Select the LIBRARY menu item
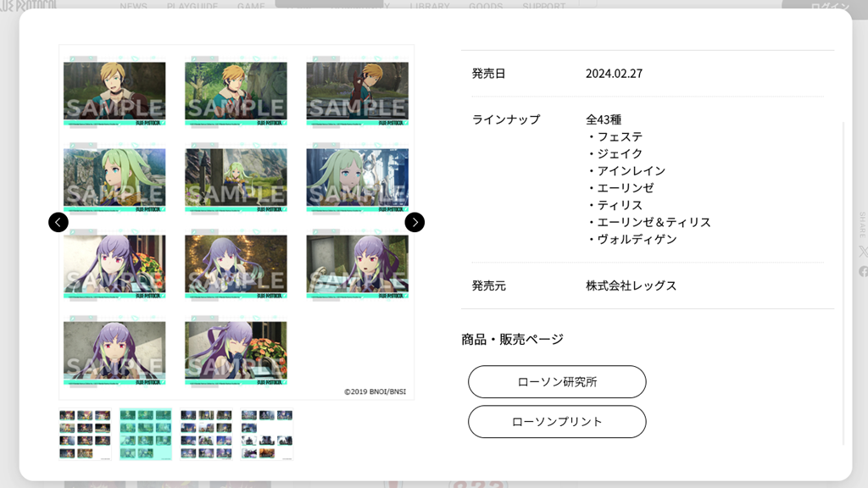The height and width of the screenshot is (488, 868). pos(429,6)
